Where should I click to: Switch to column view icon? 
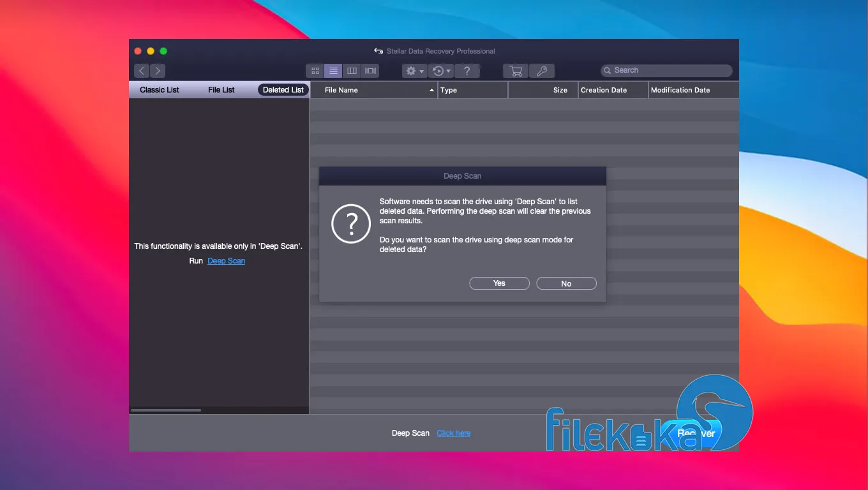point(352,71)
